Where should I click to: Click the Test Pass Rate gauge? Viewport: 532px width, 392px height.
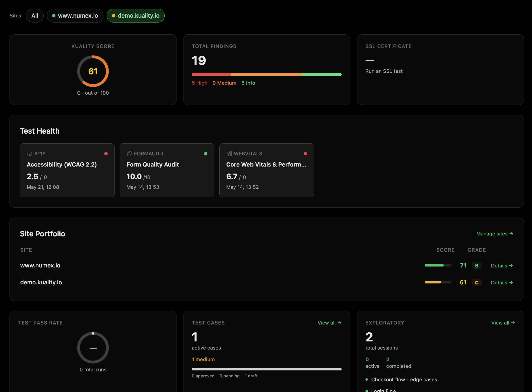[x=93, y=348]
